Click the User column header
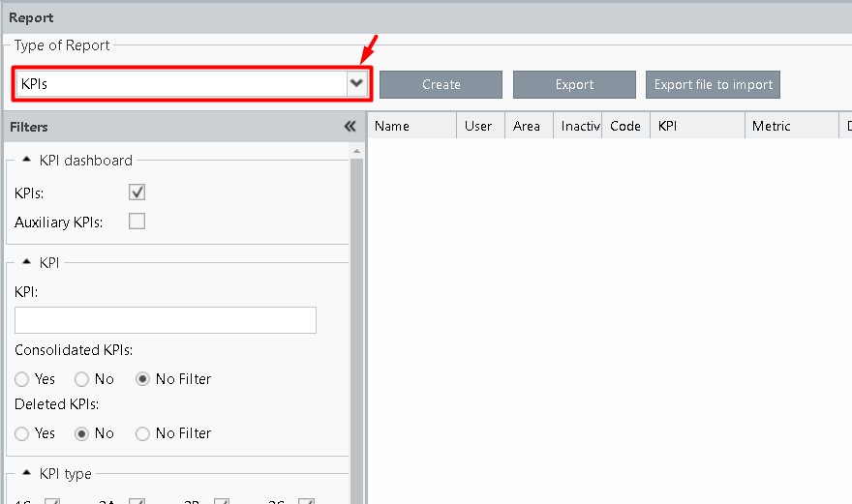This screenshot has width=852, height=504. (478, 126)
